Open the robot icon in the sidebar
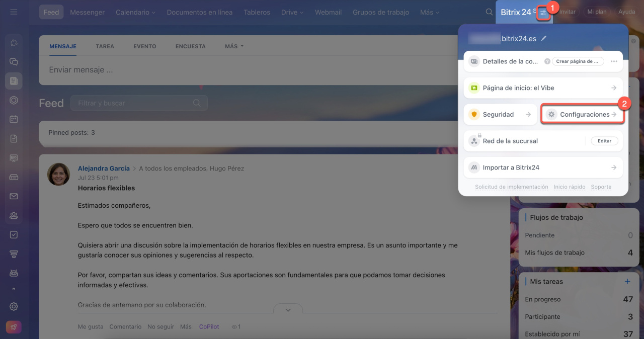Viewport: 644px width, 339px height. 14,273
